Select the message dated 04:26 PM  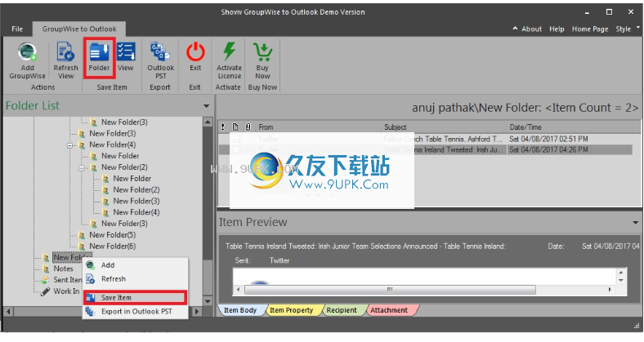coord(426,149)
